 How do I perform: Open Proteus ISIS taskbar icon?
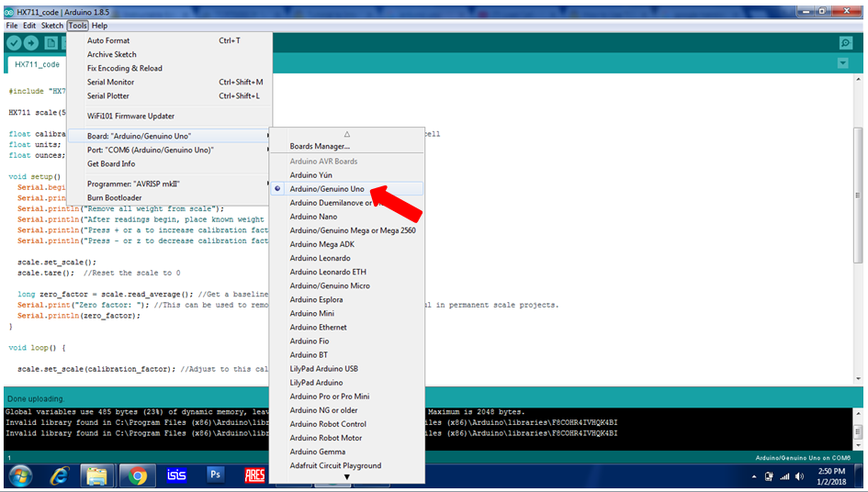176,475
